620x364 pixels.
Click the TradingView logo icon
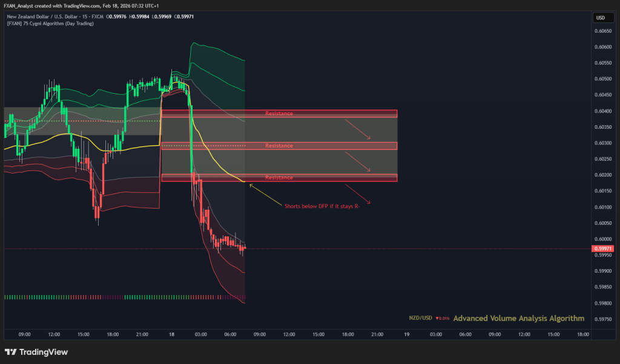(x=10, y=352)
